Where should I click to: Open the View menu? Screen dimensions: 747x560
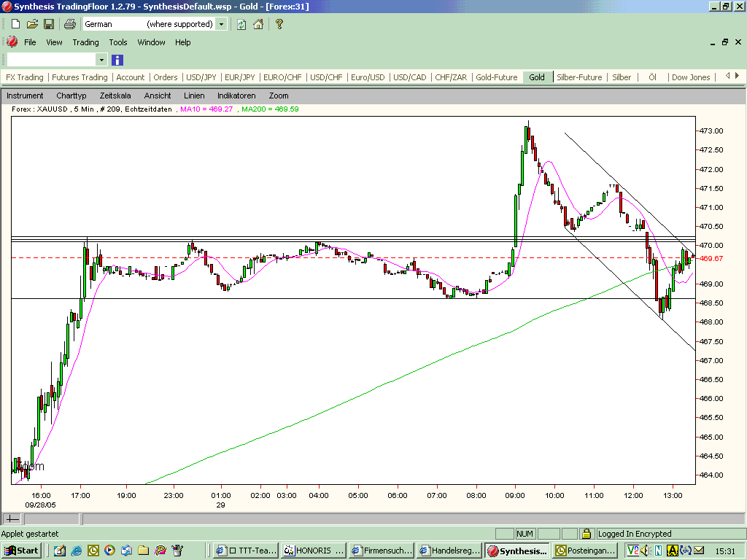tap(54, 42)
